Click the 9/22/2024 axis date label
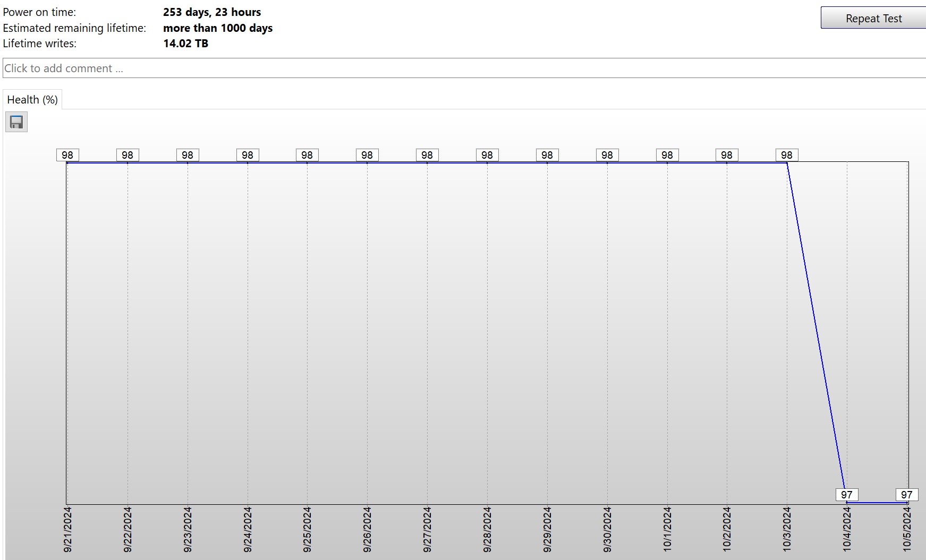 click(128, 530)
